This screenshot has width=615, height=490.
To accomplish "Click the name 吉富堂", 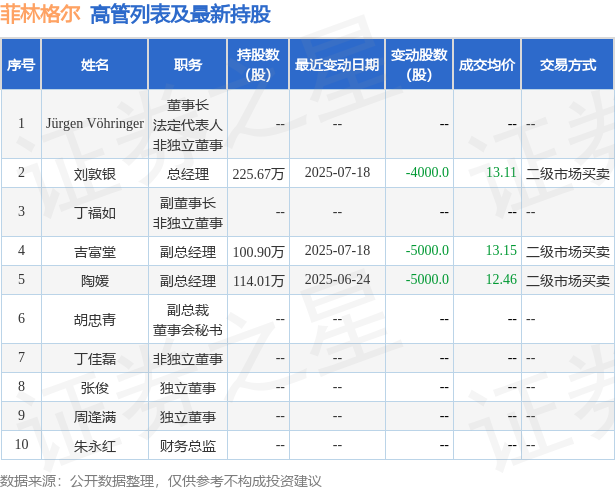I will point(95,252).
